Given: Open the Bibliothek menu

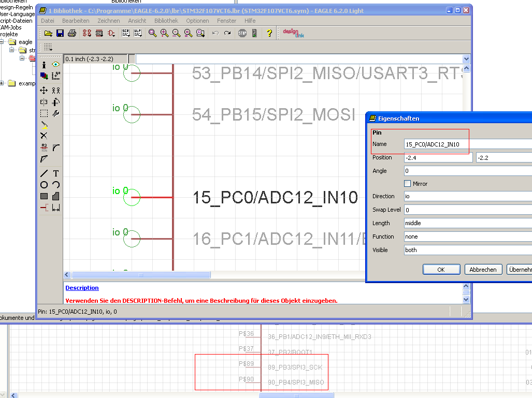Looking at the screenshot, I should tap(166, 21).
